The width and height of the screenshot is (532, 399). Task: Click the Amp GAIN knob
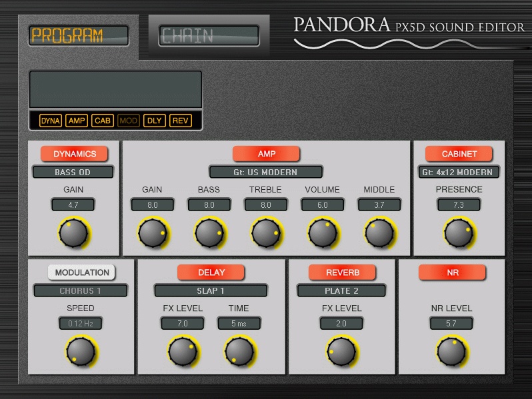(x=153, y=233)
